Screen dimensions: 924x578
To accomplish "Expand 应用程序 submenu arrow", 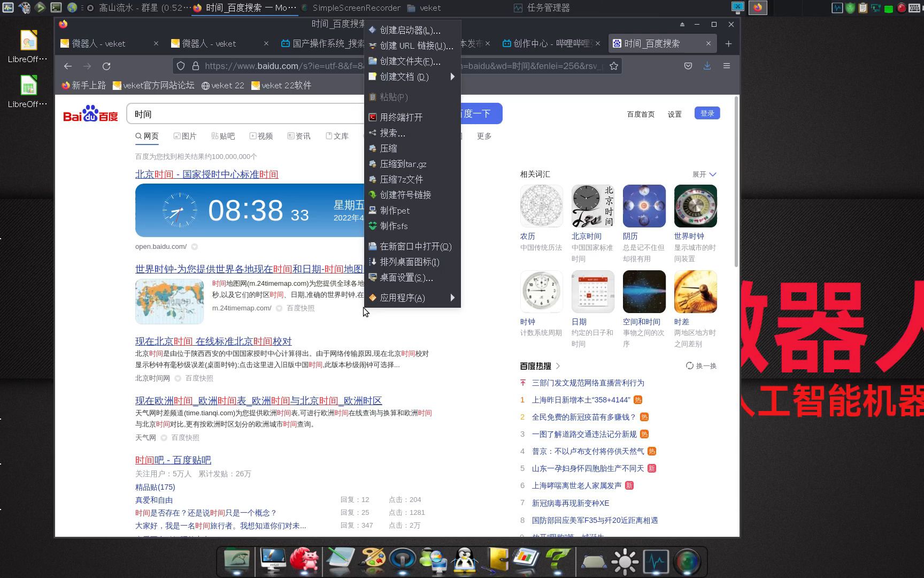I will pos(452,298).
